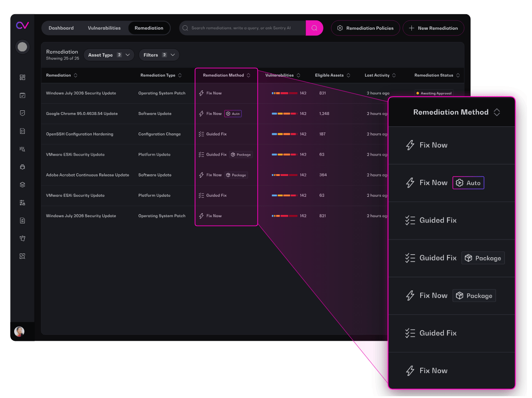Switch to the Vulnerabilities tab
The width and height of the screenshot is (532, 398).
tap(104, 28)
